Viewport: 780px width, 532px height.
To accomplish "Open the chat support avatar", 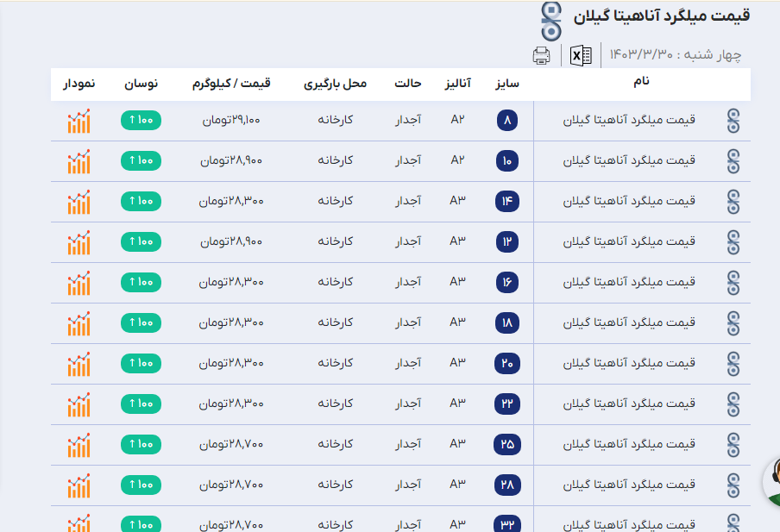I will click(772, 479).
